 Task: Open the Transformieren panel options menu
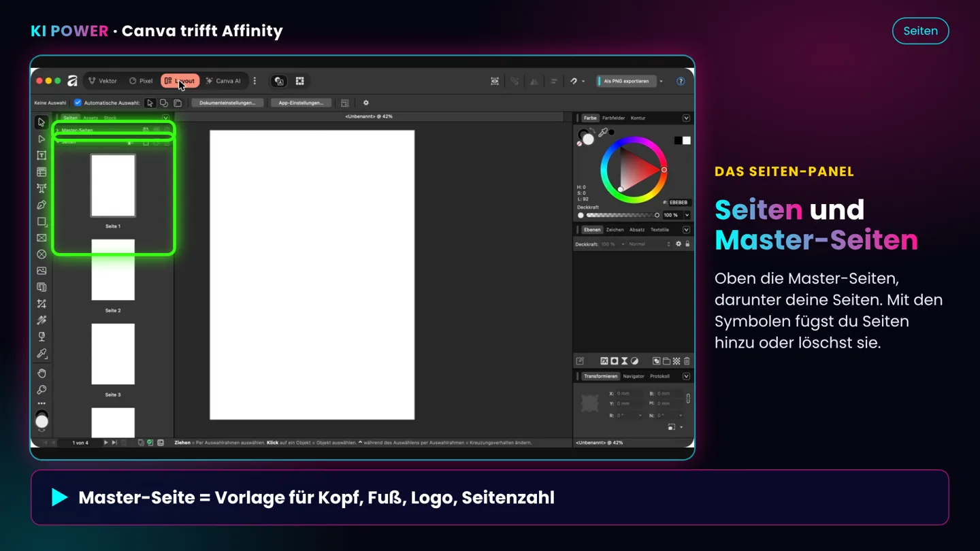coord(686,376)
